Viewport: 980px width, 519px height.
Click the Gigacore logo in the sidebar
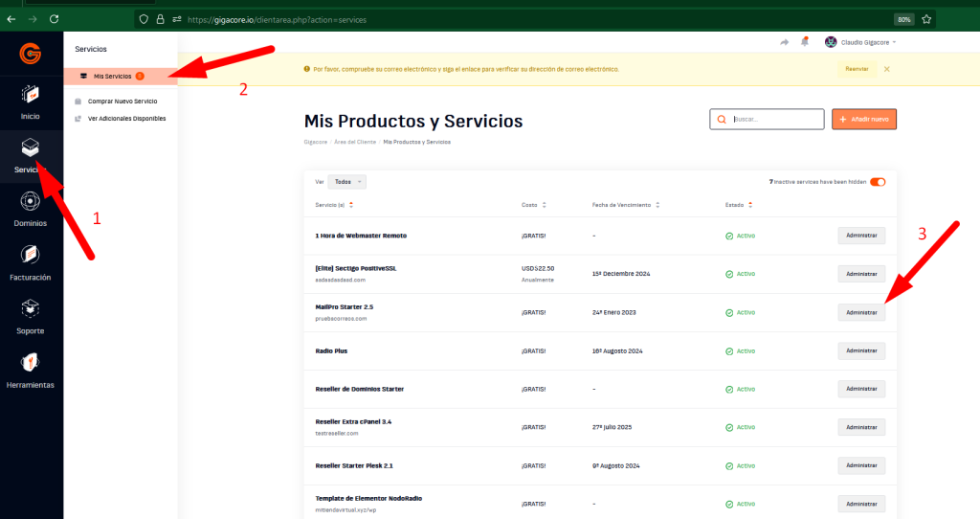30,54
